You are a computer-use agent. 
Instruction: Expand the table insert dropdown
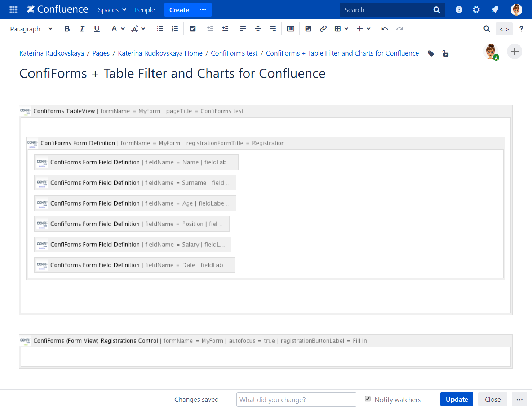346,28
